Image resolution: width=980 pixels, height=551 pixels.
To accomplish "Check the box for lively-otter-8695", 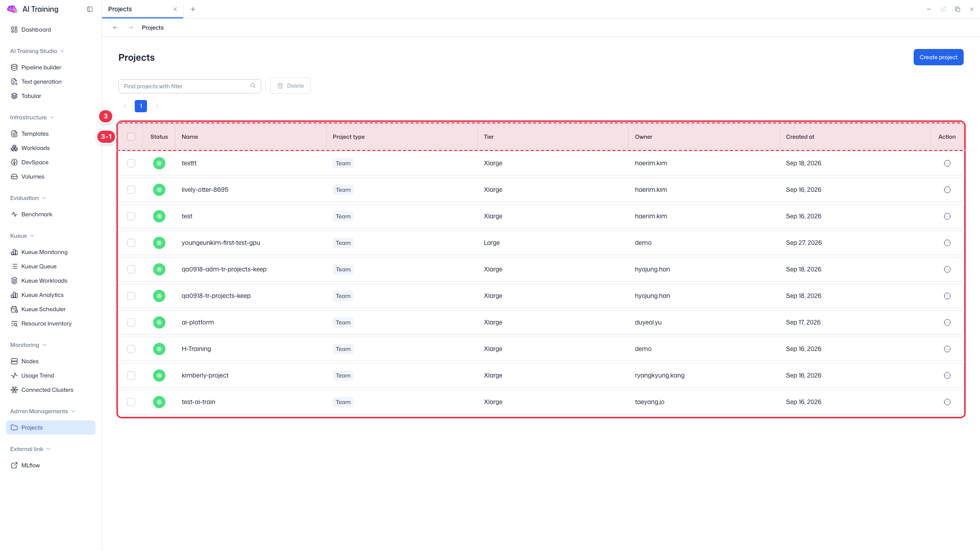I will [131, 190].
